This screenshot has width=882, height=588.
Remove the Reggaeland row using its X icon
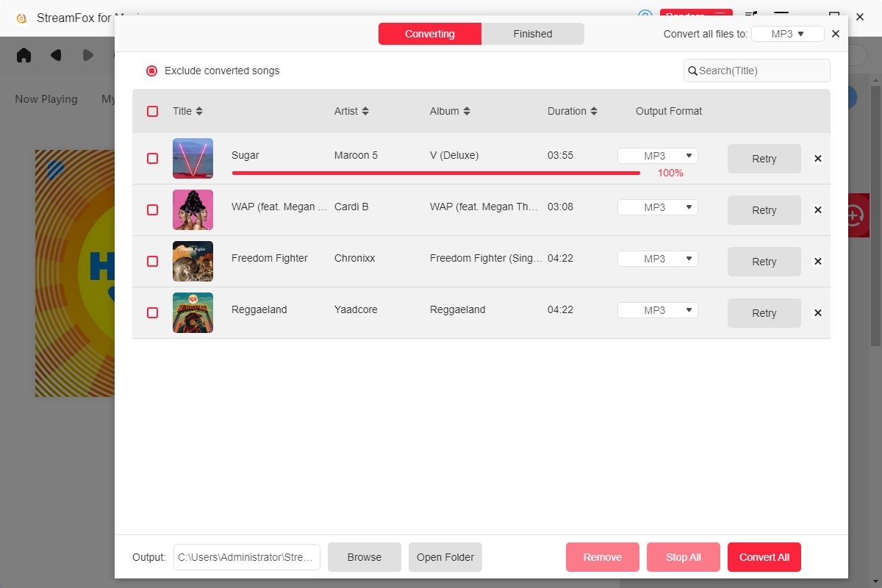click(818, 313)
